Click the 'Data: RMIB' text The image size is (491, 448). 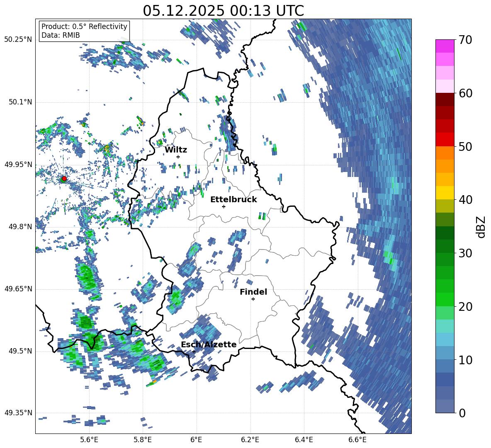[61, 35]
